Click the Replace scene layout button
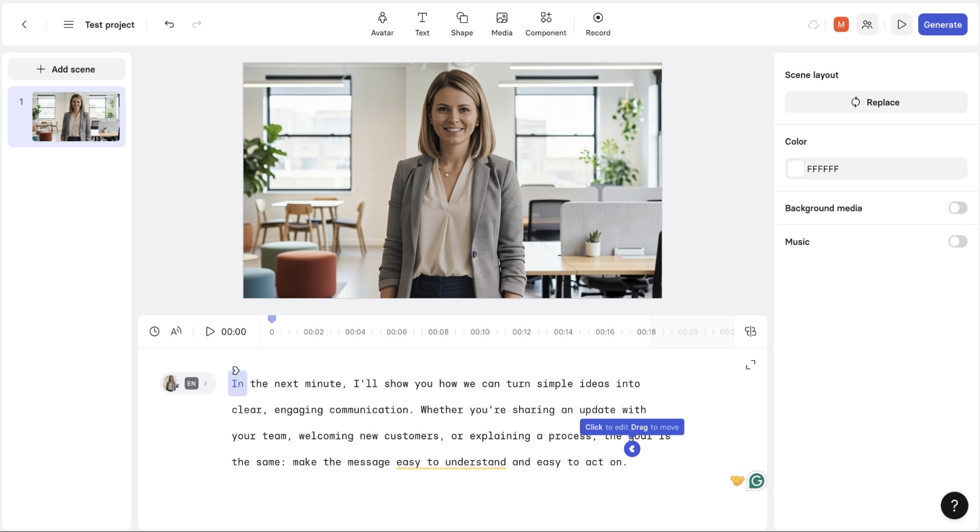Screen dimensions: 980x532 (876, 102)
